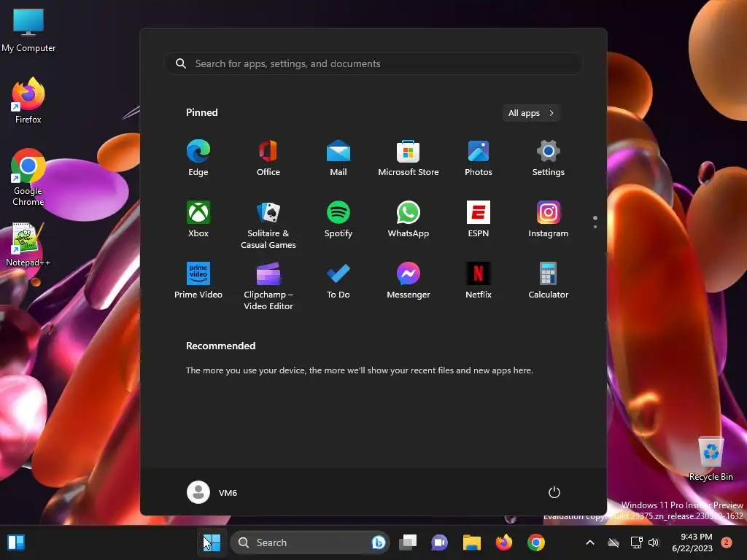Open Task View on the taskbar
The height and width of the screenshot is (560, 747).
pyautogui.click(x=408, y=542)
